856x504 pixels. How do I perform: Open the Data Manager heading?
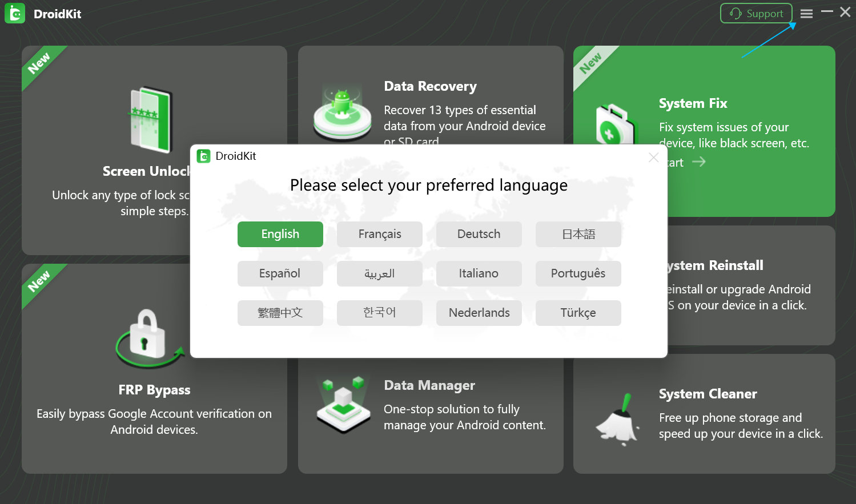coord(429,385)
